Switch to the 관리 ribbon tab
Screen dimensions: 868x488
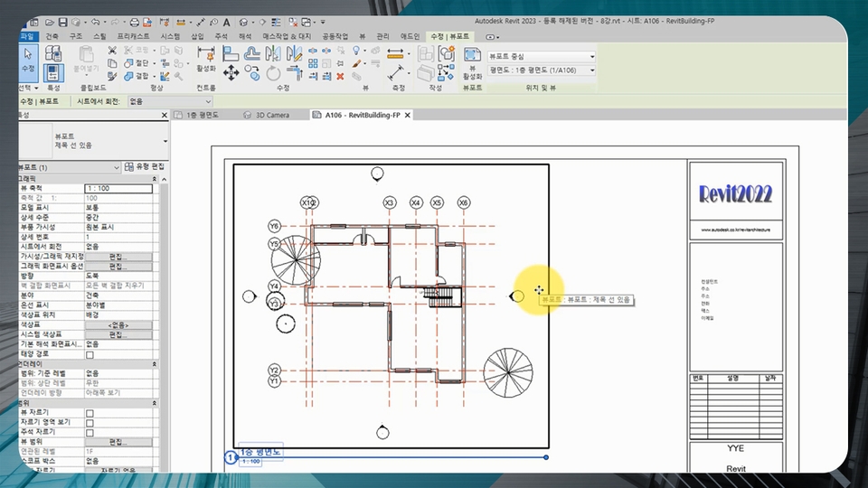tap(382, 36)
